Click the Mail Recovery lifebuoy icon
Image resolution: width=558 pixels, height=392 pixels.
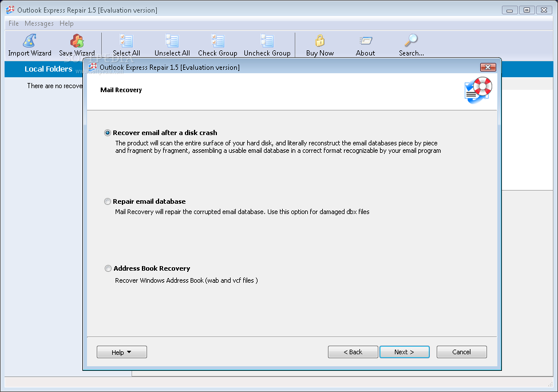coord(478,90)
